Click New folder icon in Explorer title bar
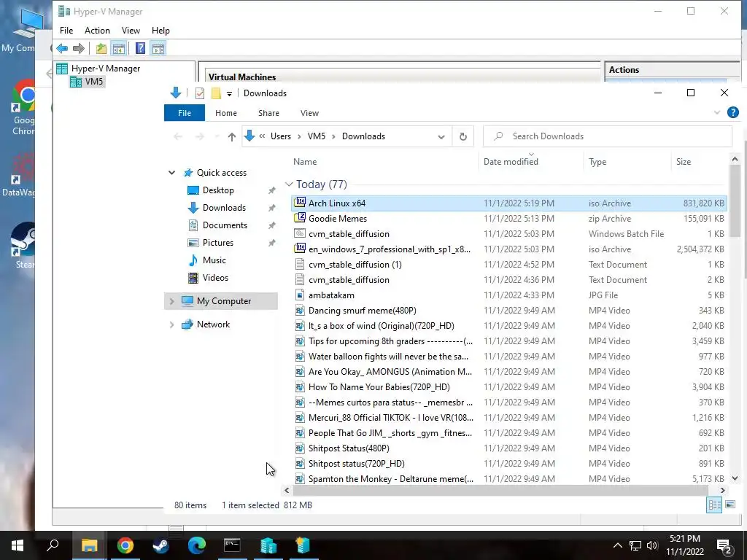Viewport: 747px width, 560px height. point(216,93)
